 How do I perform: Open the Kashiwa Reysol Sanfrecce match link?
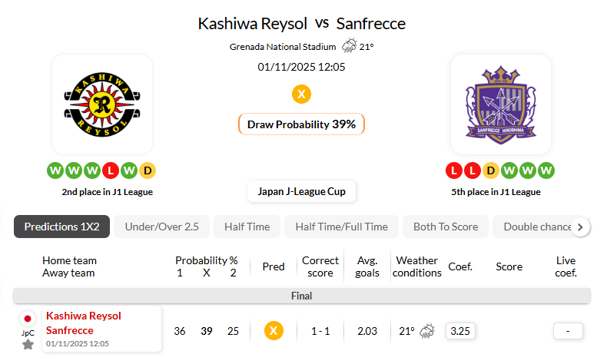coord(83,323)
